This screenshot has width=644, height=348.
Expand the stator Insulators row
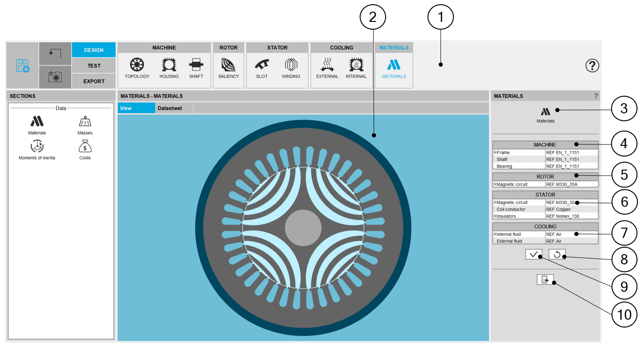(x=495, y=216)
